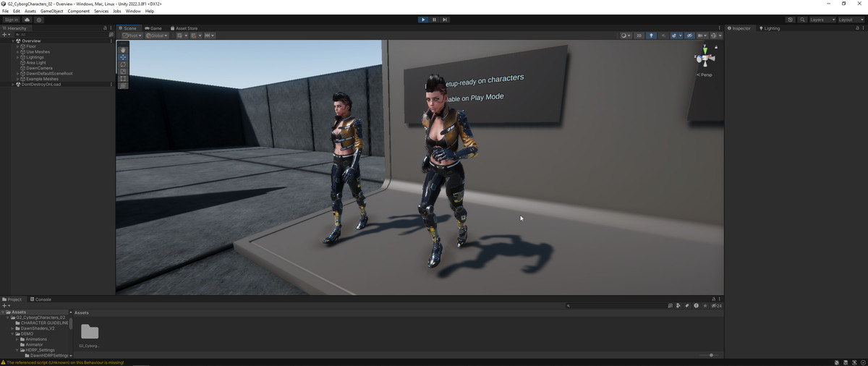This screenshot has height=366, width=868.
Task: Select DawnCamera in Hierarchy
Action: tap(39, 68)
